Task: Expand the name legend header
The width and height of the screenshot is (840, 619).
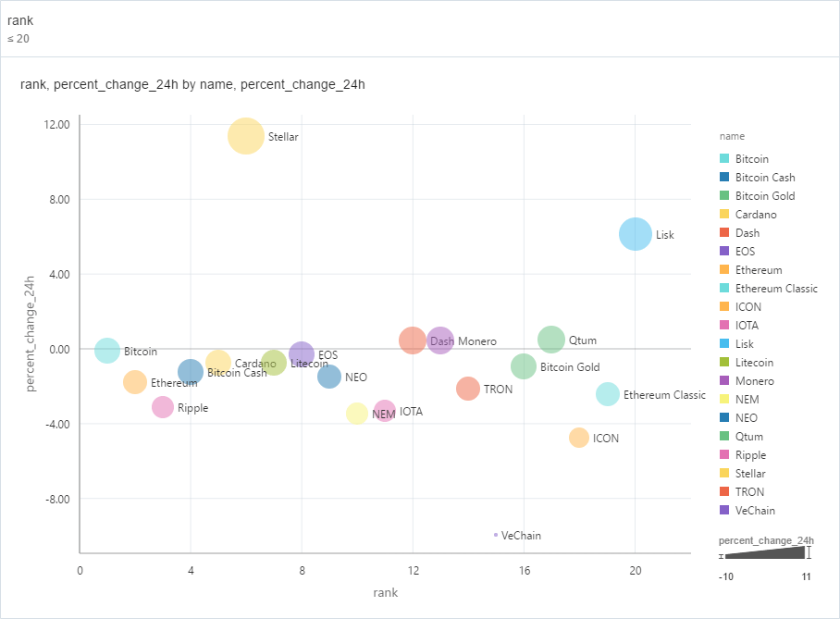Action: pos(730,135)
